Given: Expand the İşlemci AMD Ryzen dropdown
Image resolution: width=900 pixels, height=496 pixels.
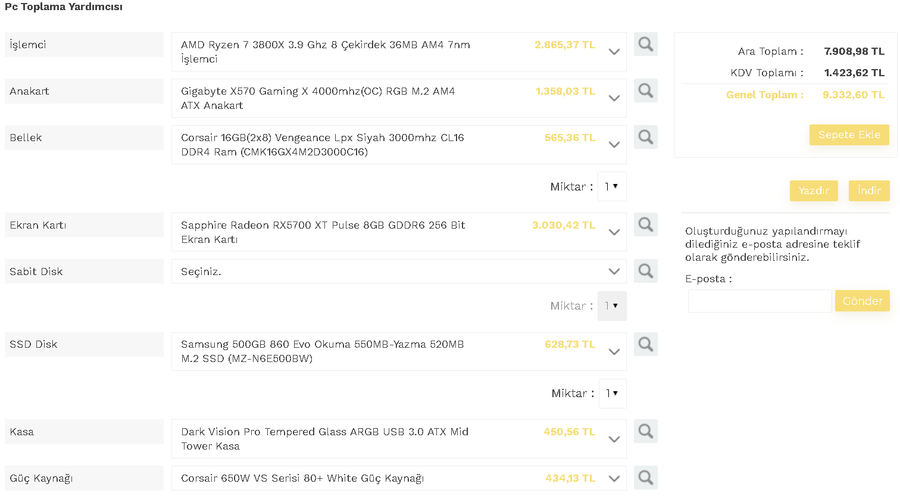Looking at the screenshot, I should pyautogui.click(x=615, y=52).
